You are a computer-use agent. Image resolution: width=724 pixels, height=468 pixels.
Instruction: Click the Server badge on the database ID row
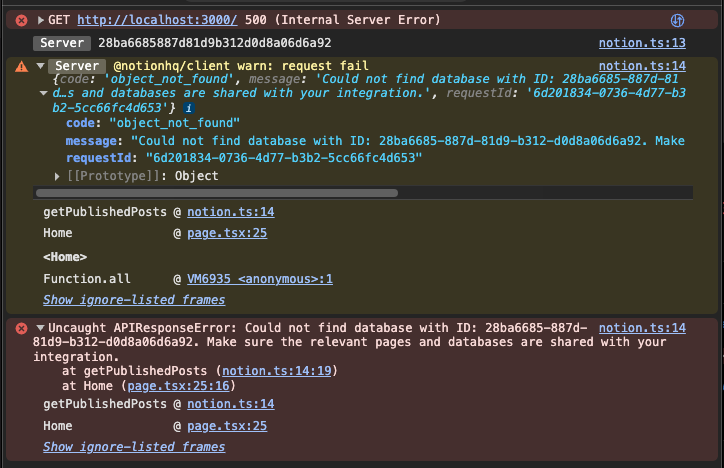[x=62, y=43]
